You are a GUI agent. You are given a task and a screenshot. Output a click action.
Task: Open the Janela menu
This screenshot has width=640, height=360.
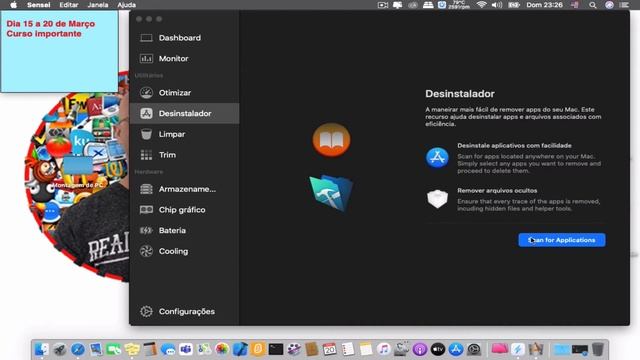98,5
